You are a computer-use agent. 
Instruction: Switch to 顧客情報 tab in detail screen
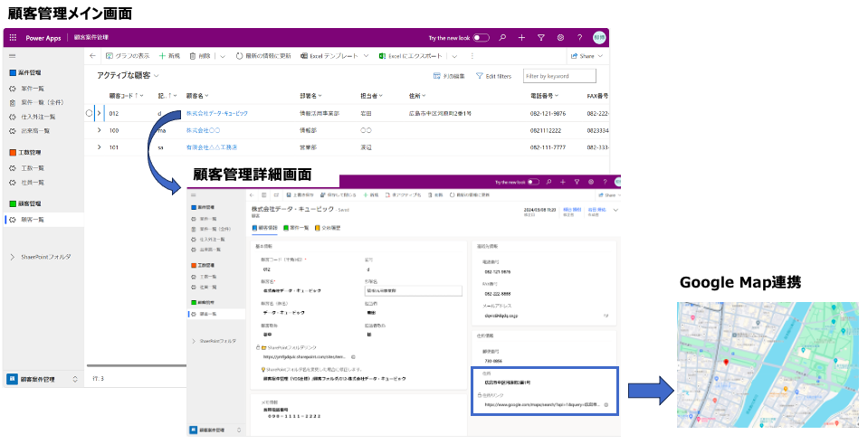tap(264, 227)
